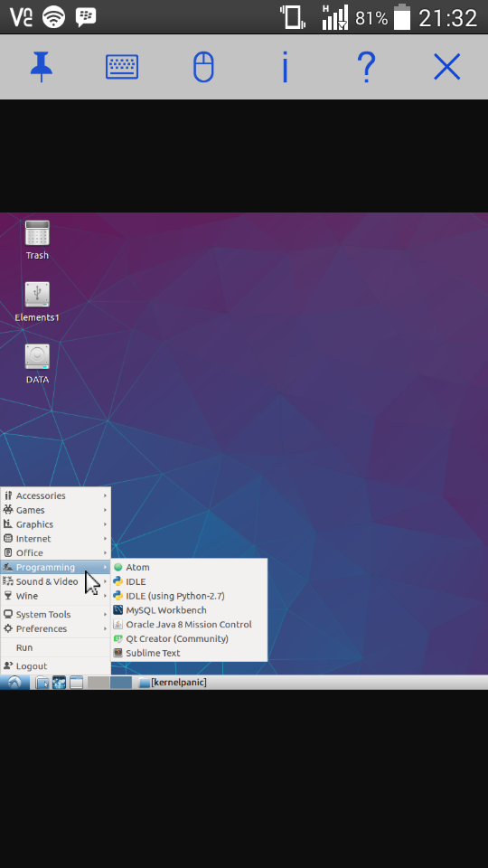Expand the Sound & Video submenu

coord(55,581)
